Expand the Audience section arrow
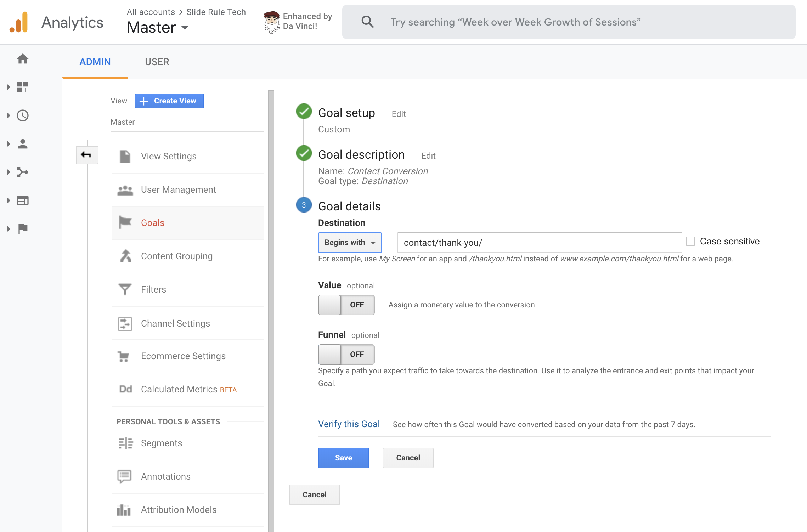807x532 pixels. pyautogui.click(x=9, y=144)
